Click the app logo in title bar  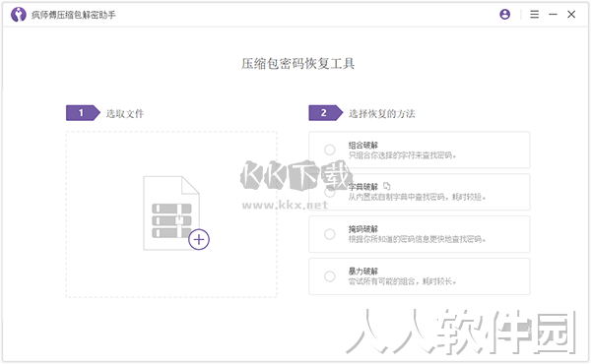18,15
